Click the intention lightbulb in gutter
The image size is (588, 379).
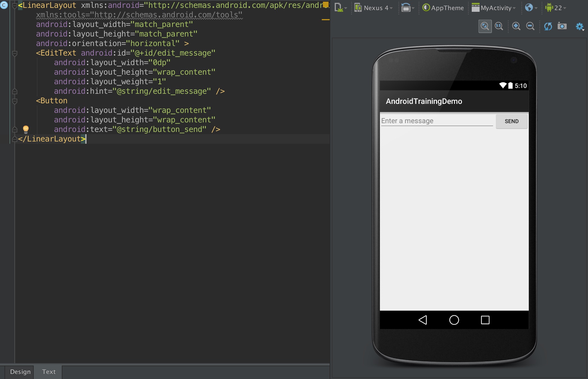point(26,129)
